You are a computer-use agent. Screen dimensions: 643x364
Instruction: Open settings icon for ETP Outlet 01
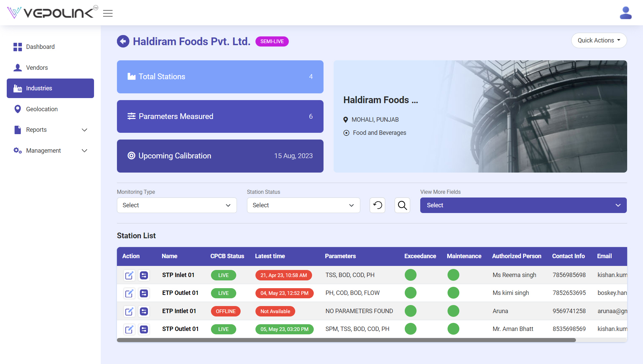(x=144, y=293)
